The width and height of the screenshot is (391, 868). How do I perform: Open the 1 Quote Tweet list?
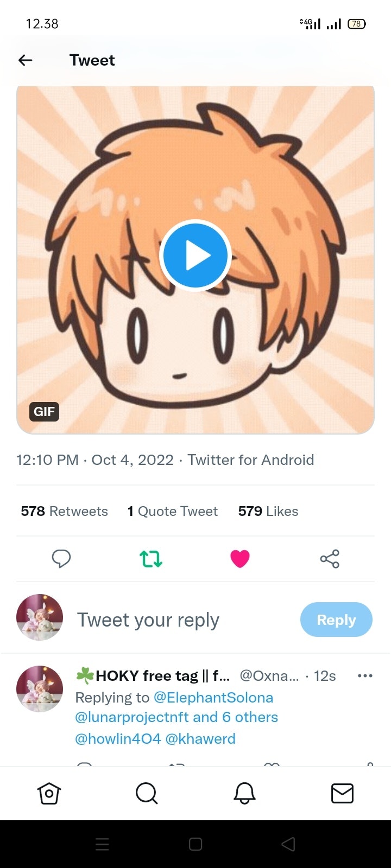coord(173,511)
